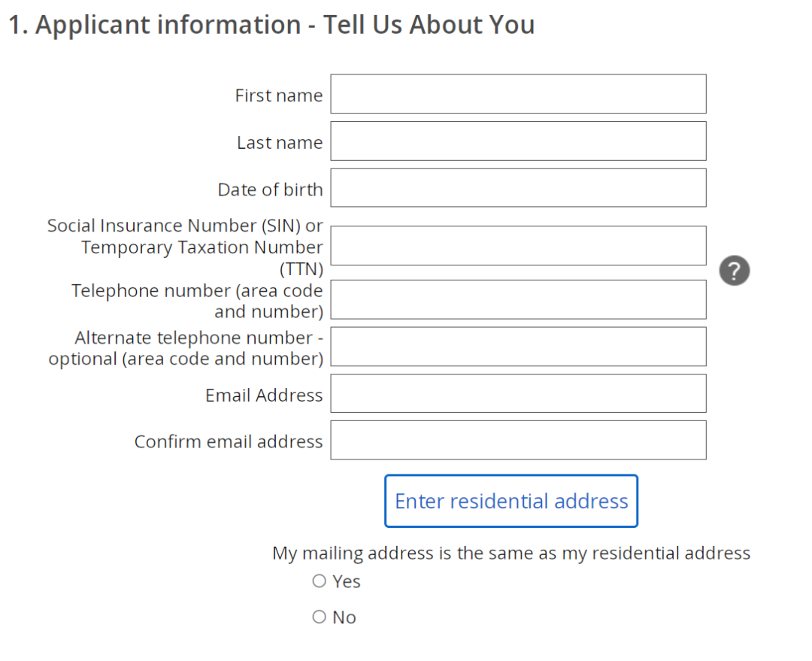Screen dimensions: 812x661
Task: Click the Date of birth field
Action: click(x=518, y=187)
